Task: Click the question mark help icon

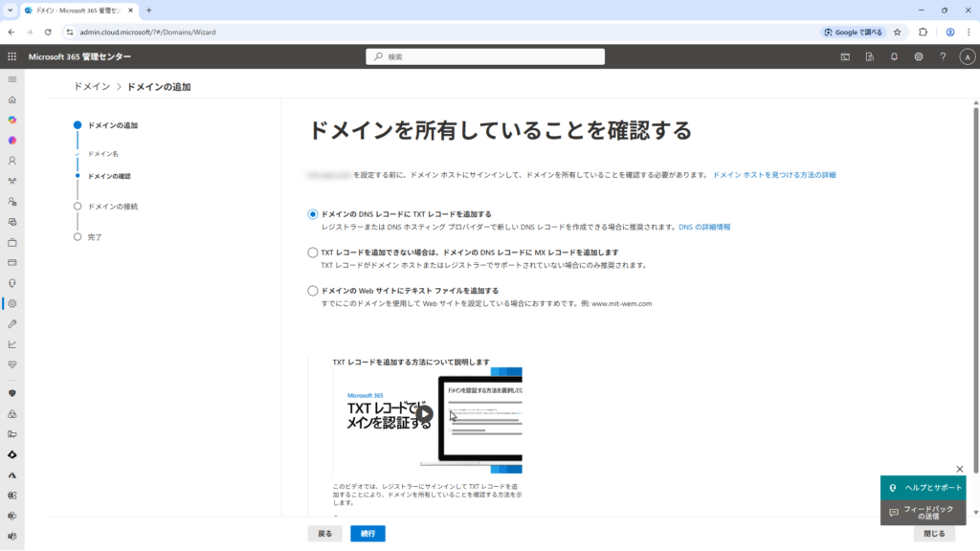Action: click(x=943, y=56)
